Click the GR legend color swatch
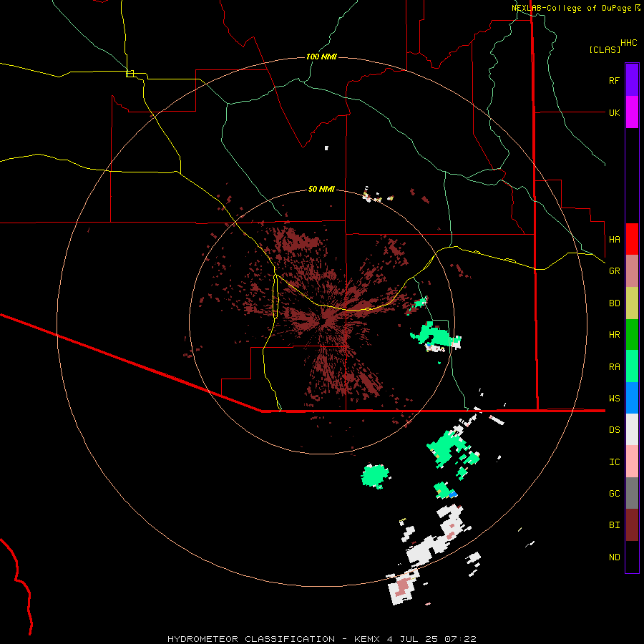 (632, 271)
